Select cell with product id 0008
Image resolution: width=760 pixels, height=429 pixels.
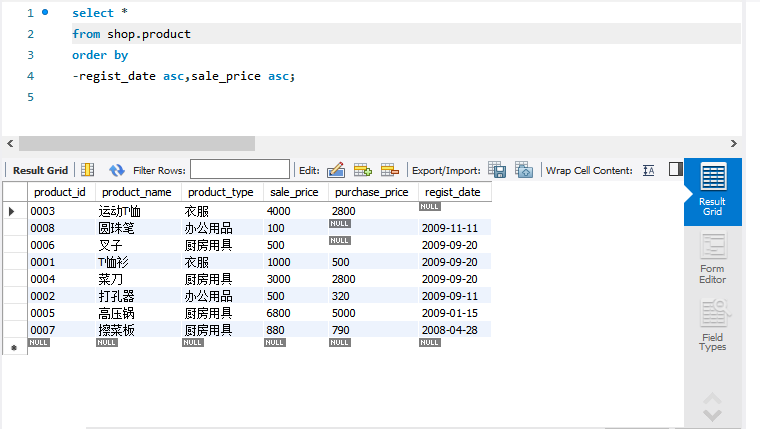pyautogui.click(x=62, y=228)
